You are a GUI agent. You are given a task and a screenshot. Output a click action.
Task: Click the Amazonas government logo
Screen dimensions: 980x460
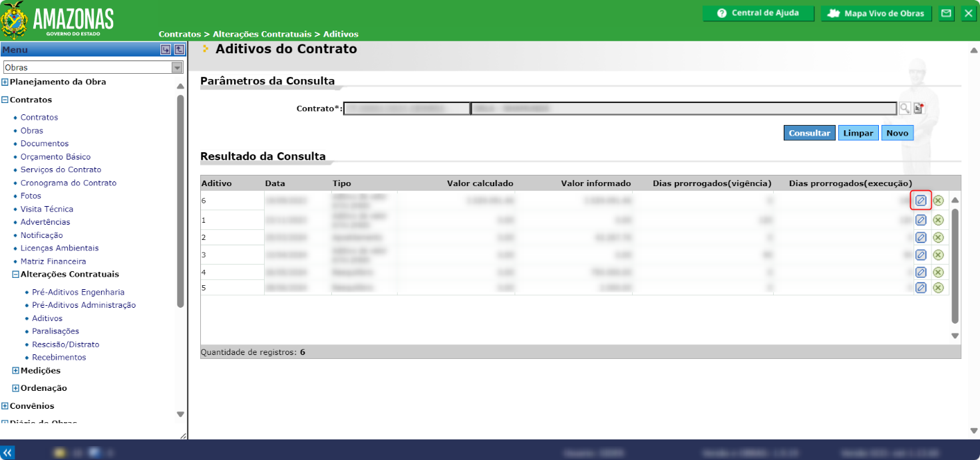point(59,20)
